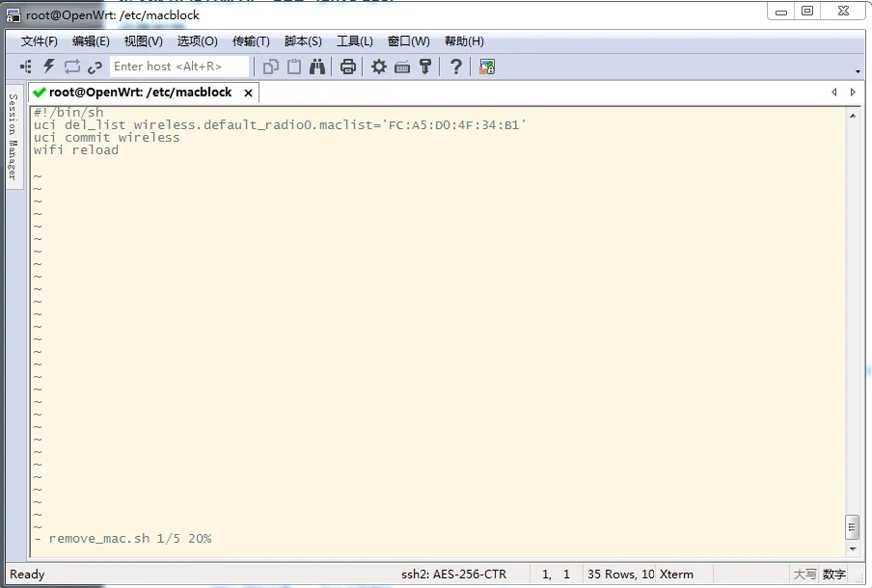This screenshot has height=588, width=872.
Task: Close the root@OpenWrt session tab
Action: click(x=249, y=93)
